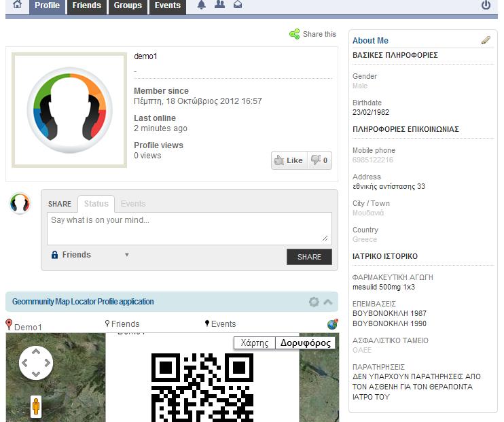Click city value Μουδανιά
The height and width of the screenshot is (422, 504).
click(x=368, y=213)
